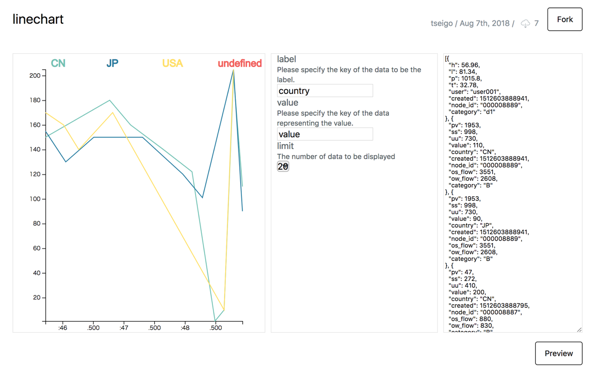The width and height of the screenshot is (599, 391).
Task: Click the x-axis tick labeled :47
Action: coord(123,328)
